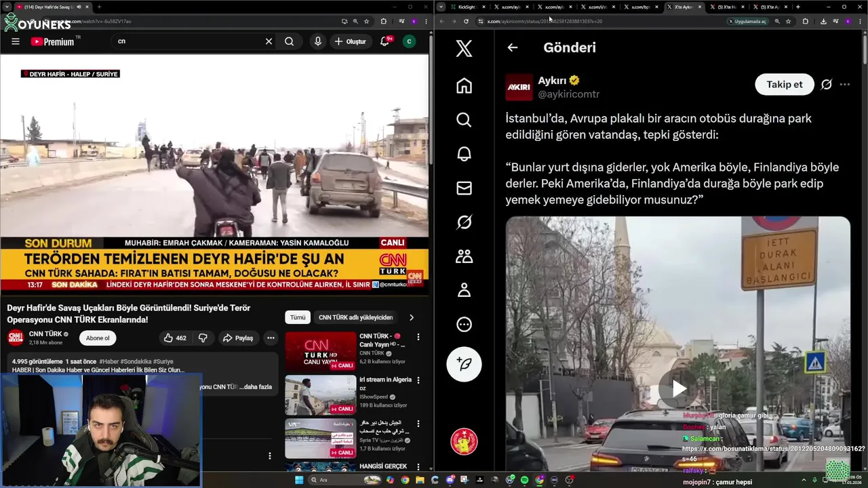
Task: Open Aykırı profile picture
Action: click(x=519, y=87)
